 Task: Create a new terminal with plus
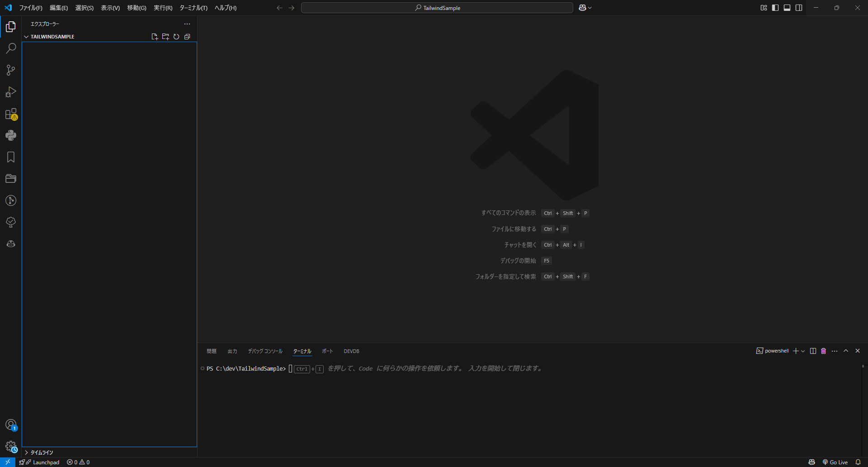tap(796, 351)
